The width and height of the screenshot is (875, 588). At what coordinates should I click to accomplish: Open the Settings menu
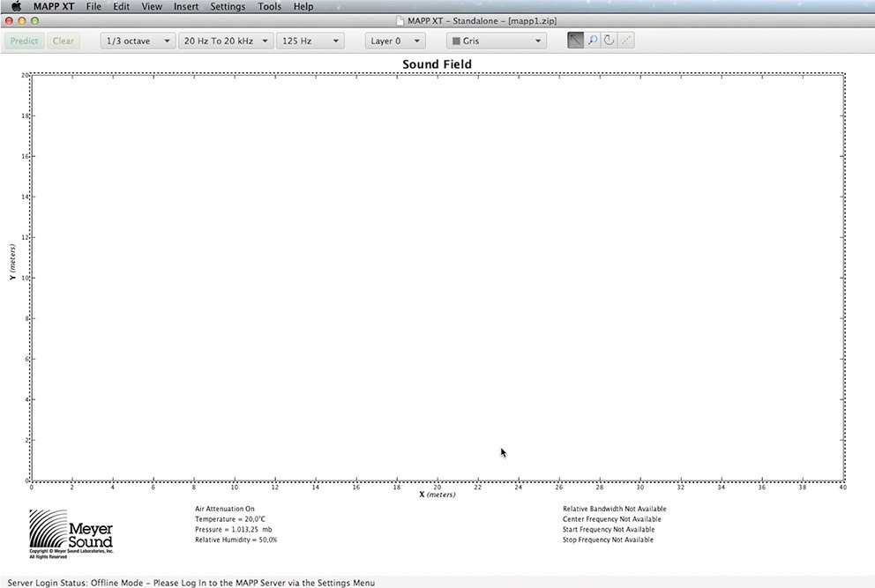click(x=228, y=7)
